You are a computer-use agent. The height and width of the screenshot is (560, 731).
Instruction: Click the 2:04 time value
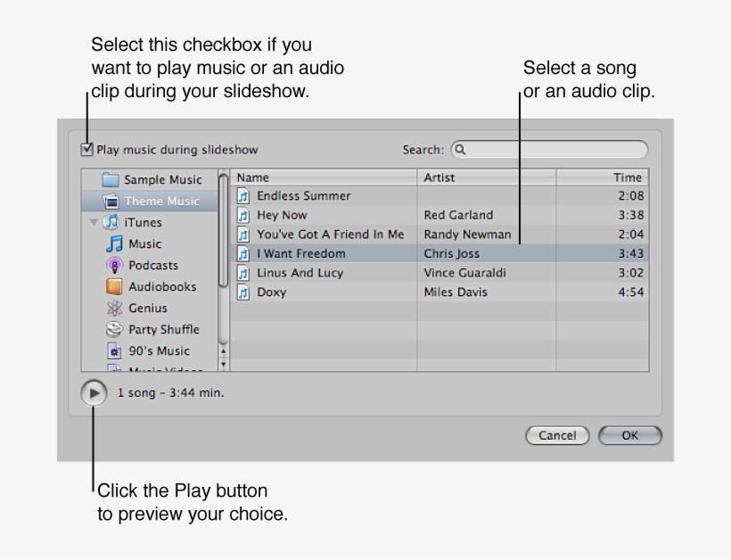(631, 234)
